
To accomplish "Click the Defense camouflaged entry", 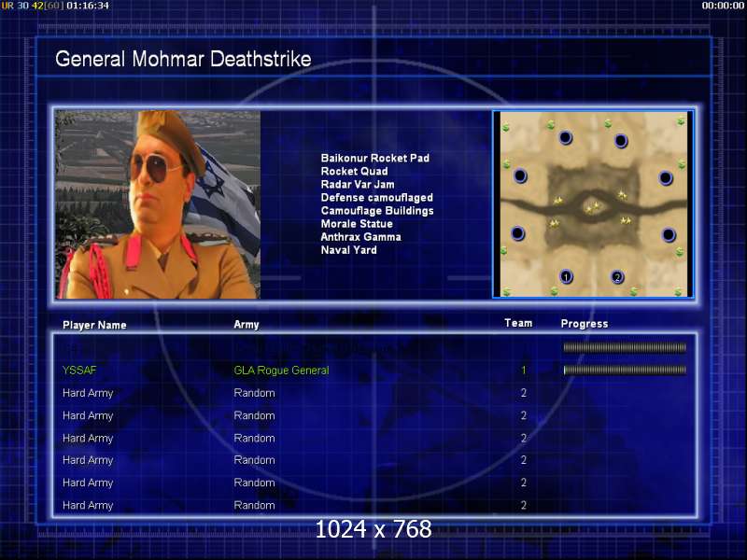I will pyautogui.click(x=377, y=198).
